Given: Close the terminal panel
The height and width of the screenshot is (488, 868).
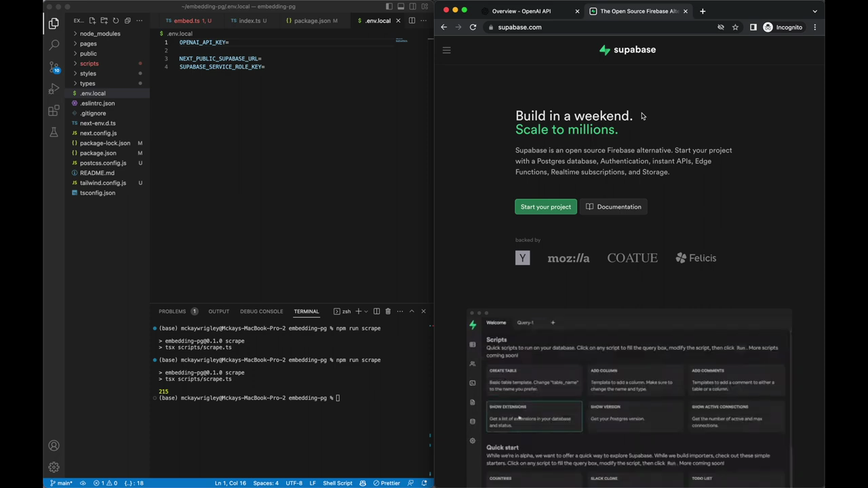Looking at the screenshot, I should tap(423, 311).
